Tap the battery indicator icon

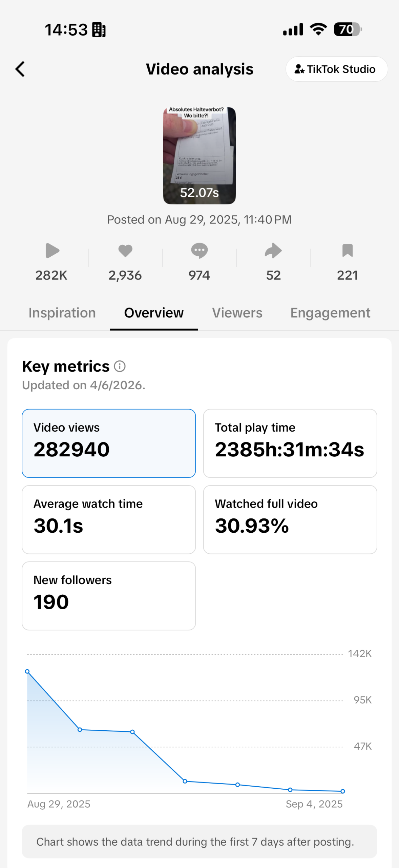tap(348, 29)
